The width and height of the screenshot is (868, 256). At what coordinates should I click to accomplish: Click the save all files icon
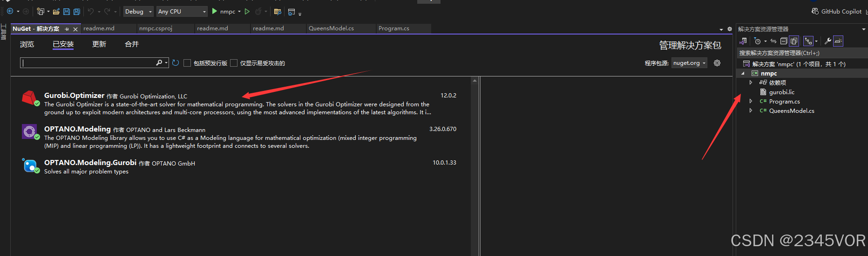point(77,11)
